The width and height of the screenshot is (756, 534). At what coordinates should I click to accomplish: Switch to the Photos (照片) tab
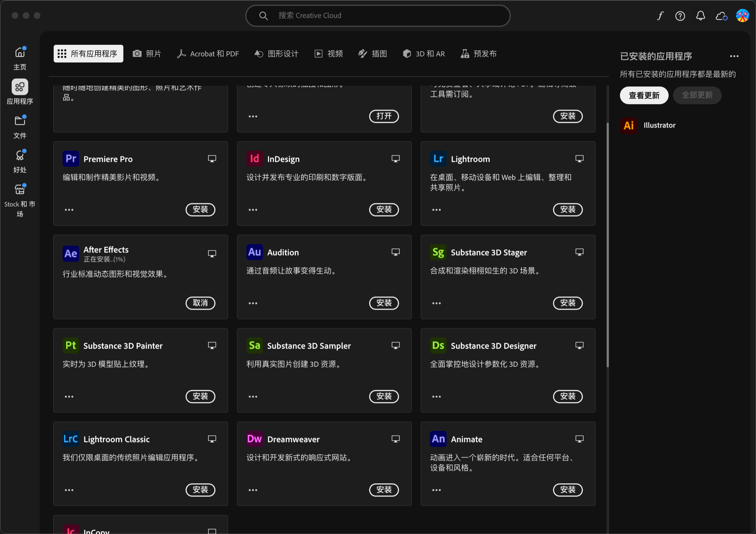[147, 54]
